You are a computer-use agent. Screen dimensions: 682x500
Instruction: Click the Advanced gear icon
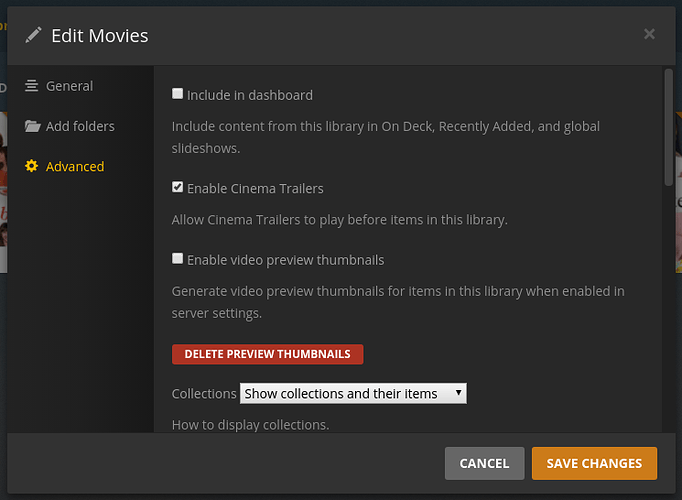31,166
